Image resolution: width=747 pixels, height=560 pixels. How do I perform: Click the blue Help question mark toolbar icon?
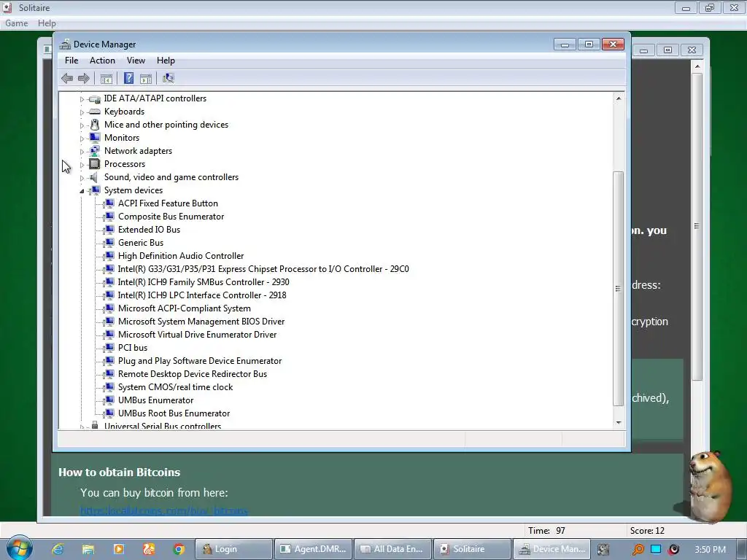point(128,78)
